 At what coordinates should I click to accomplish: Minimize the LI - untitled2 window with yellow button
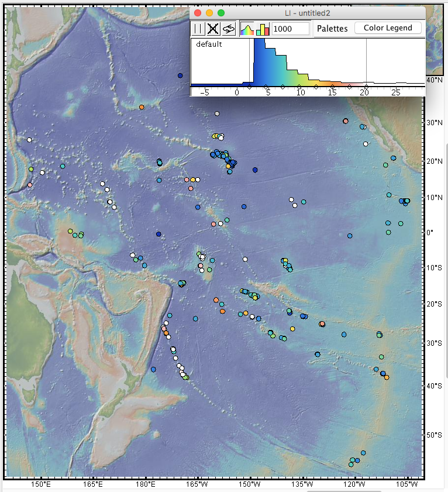(209, 13)
